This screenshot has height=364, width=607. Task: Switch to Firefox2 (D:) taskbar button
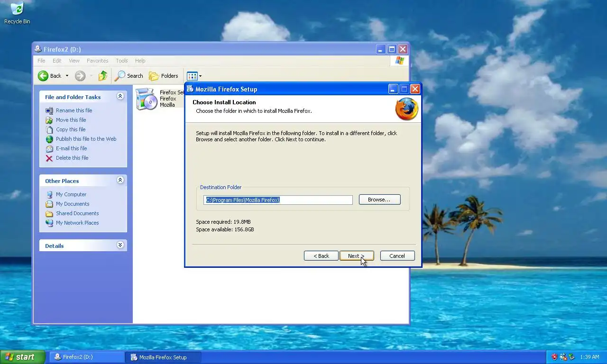point(87,357)
